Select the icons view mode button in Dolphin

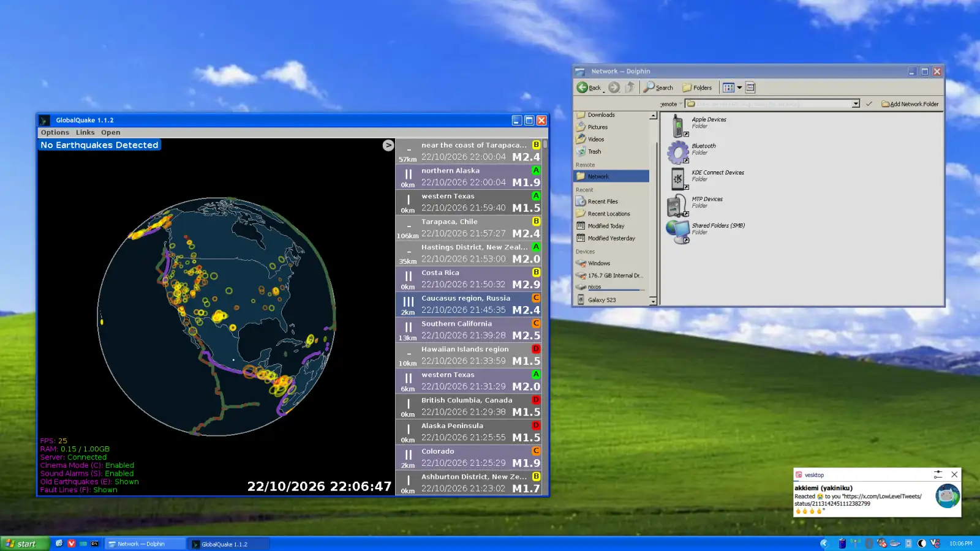coord(728,88)
